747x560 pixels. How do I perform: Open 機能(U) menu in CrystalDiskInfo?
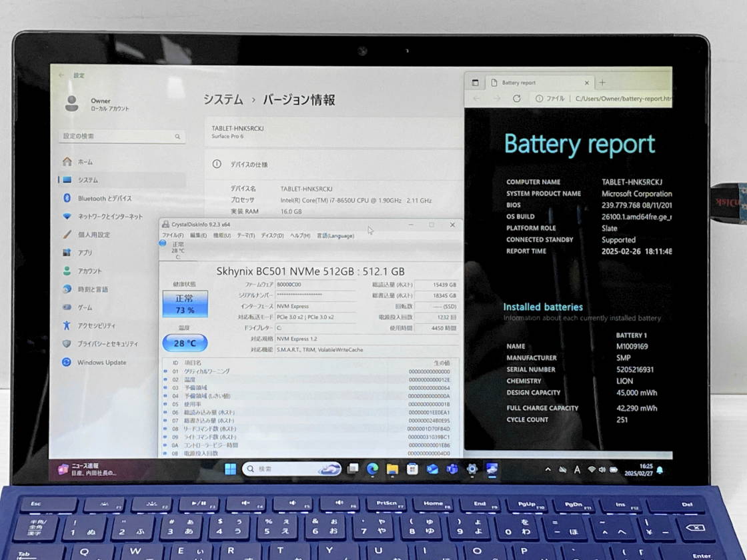(x=221, y=235)
